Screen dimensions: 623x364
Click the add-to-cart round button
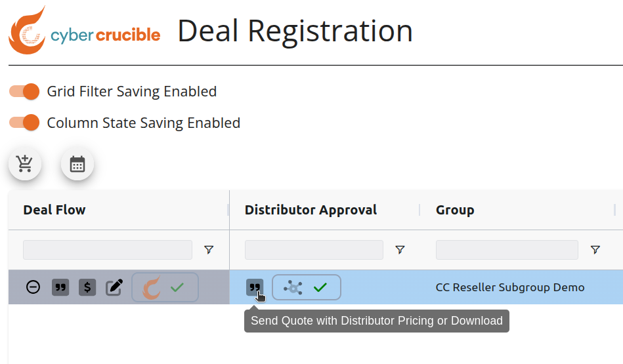25,164
